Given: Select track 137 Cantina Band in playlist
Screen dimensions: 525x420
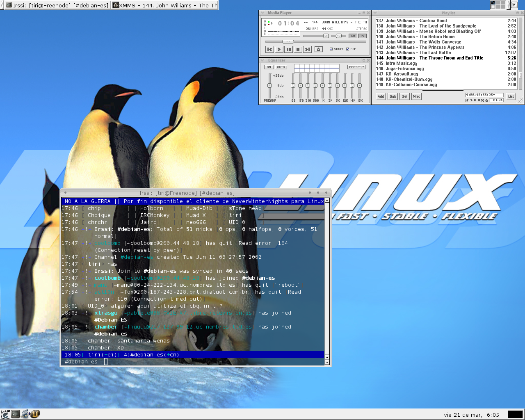Looking at the screenshot, I should click(446, 21).
